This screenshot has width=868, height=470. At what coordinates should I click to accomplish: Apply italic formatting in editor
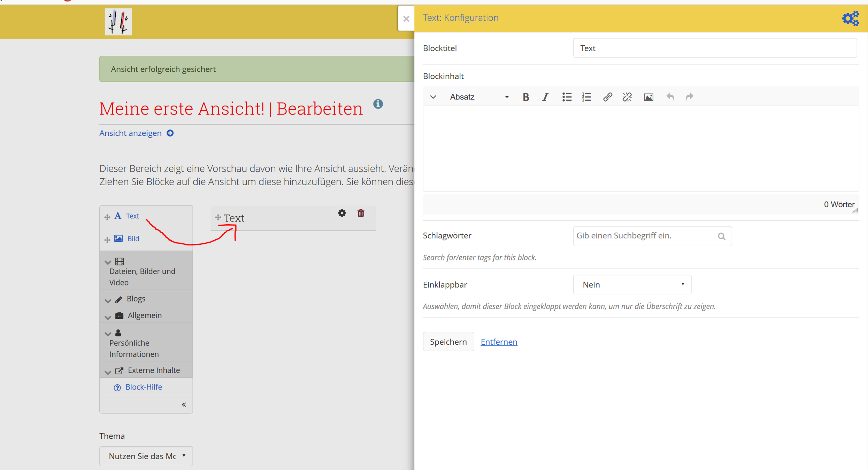tap(545, 97)
